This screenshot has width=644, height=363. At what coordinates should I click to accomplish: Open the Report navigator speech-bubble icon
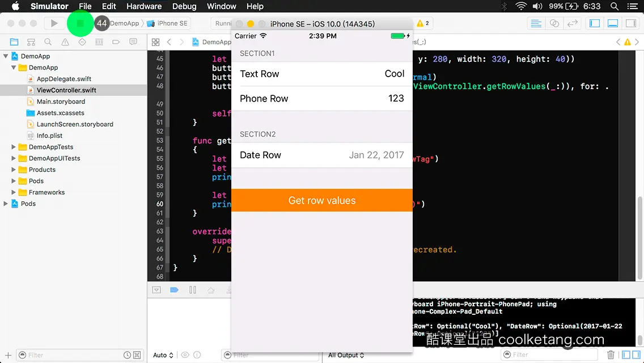point(133,42)
